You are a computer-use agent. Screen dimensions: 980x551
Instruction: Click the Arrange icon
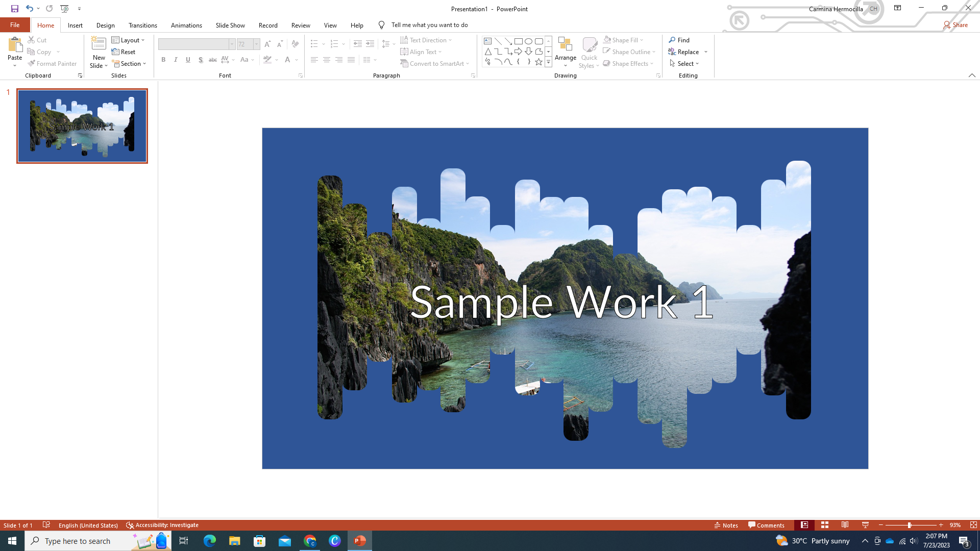tap(566, 44)
